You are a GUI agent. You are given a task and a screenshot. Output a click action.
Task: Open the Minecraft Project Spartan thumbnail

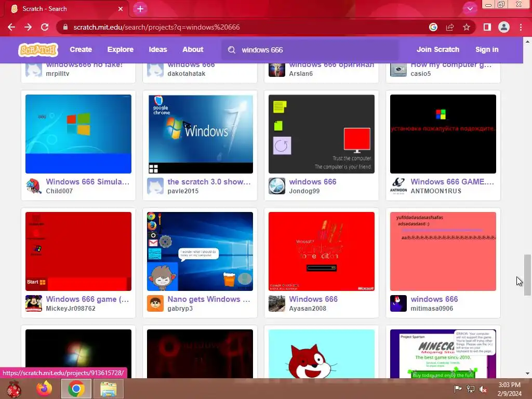(443, 354)
